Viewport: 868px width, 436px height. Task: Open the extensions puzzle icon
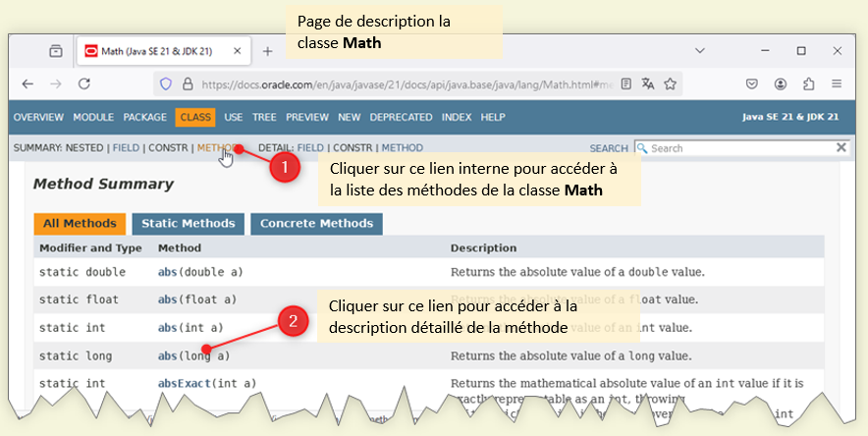point(808,84)
